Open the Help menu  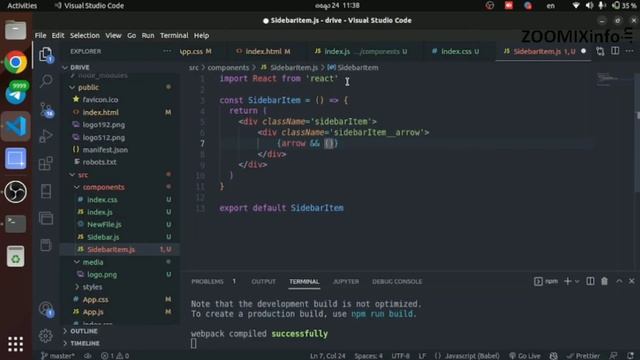[201, 36]
